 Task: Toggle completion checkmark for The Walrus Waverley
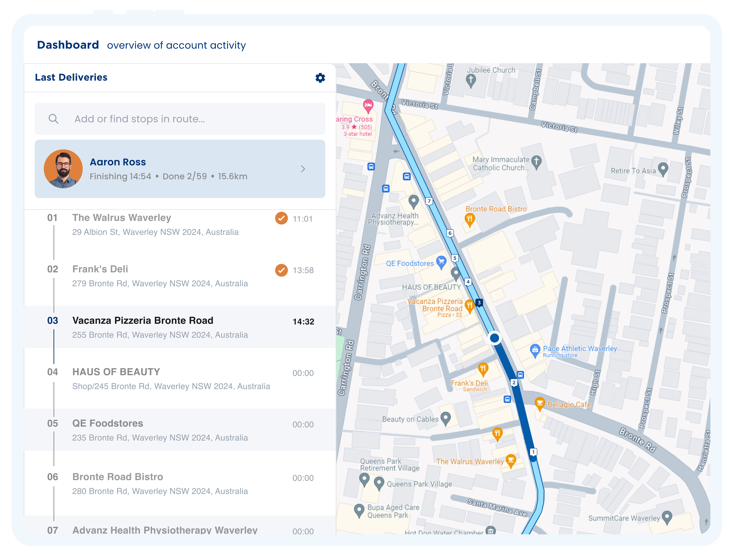click(x=282, y=219)
